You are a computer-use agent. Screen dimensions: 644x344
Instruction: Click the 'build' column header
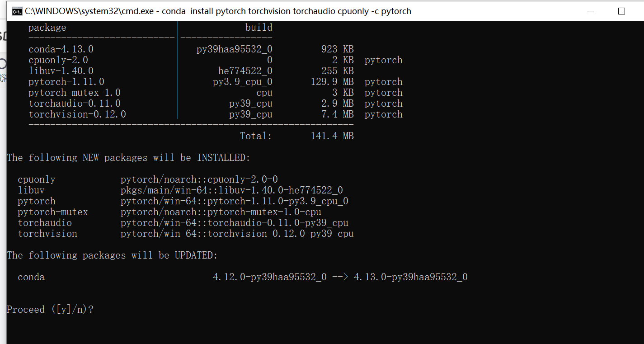pos(259,28)
